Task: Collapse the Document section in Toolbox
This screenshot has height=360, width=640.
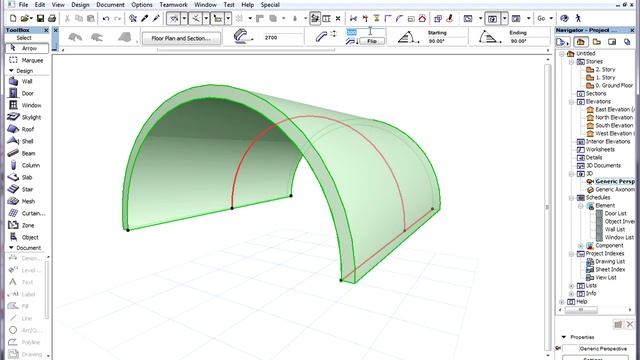Action: tap(11, 248)
